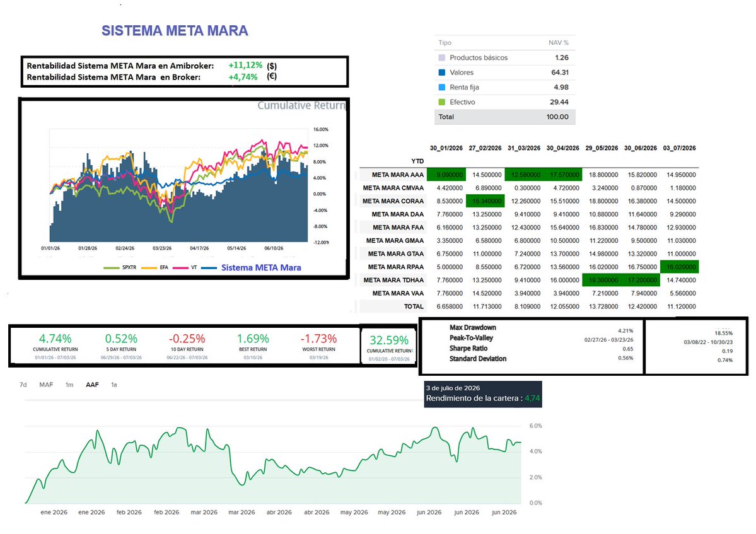This screenshot has width=756, height=534.
Task: Click the 4.74% cumulative return figure
Action: point(55,339)
